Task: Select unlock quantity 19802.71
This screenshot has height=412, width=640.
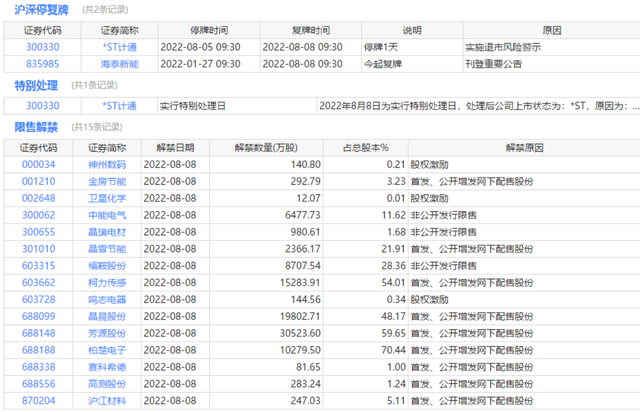Action: 300,316
